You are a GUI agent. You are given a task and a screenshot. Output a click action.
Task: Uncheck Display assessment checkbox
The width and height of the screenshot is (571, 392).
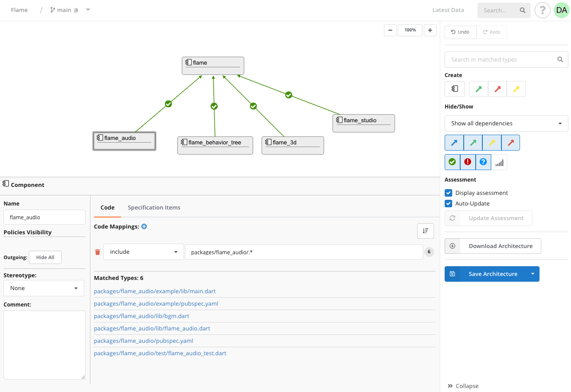449,193
